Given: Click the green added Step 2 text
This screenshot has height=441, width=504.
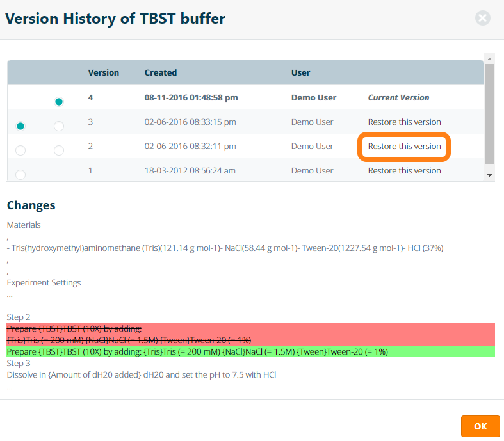Looking at the screenshot, I should 197,351.
